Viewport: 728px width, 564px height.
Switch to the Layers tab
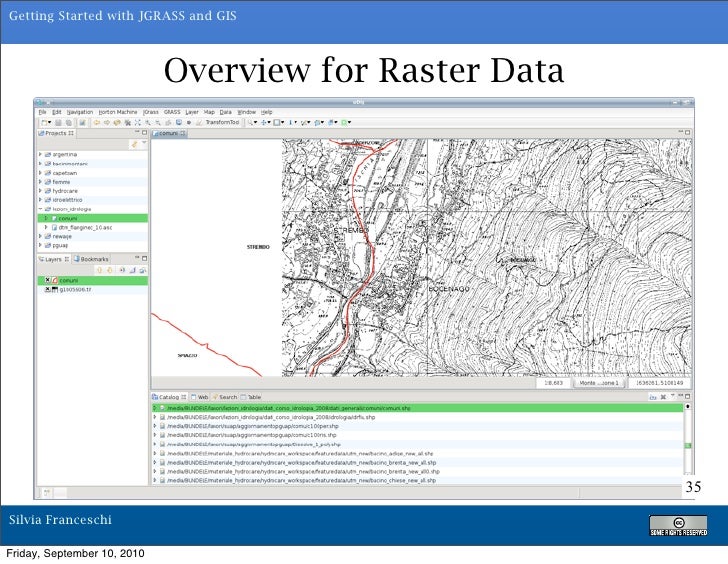pos(53,259)
